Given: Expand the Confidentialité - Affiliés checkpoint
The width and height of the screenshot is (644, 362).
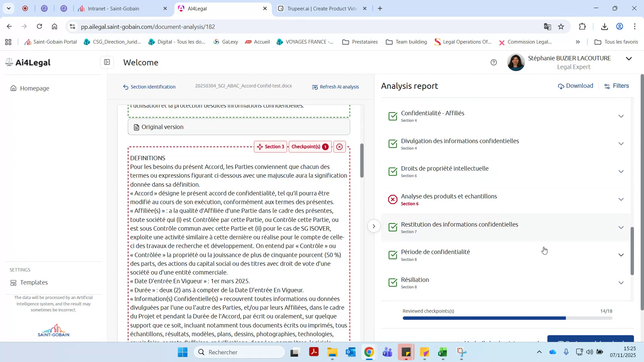Looking at the screenshot, I should coord(621,116).
